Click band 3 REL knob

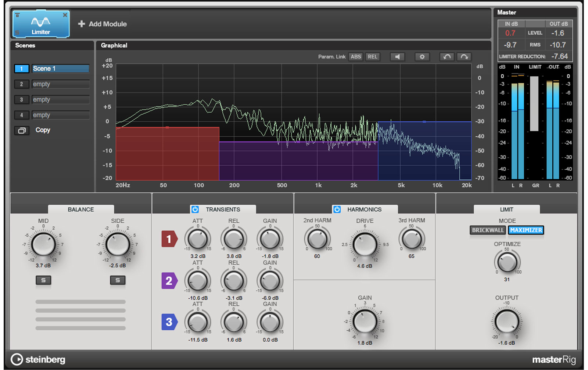234,323
